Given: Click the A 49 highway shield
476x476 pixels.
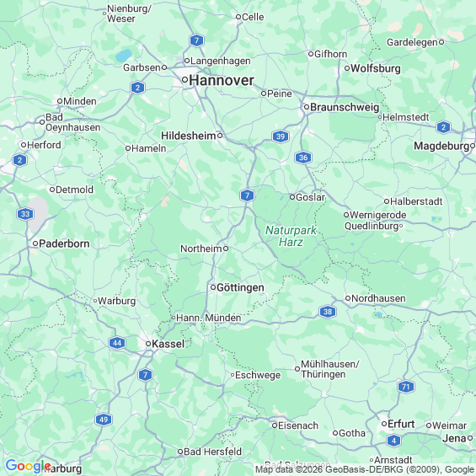Looking at the screenshot, I should pyautogui.click(x=104, y=420).
